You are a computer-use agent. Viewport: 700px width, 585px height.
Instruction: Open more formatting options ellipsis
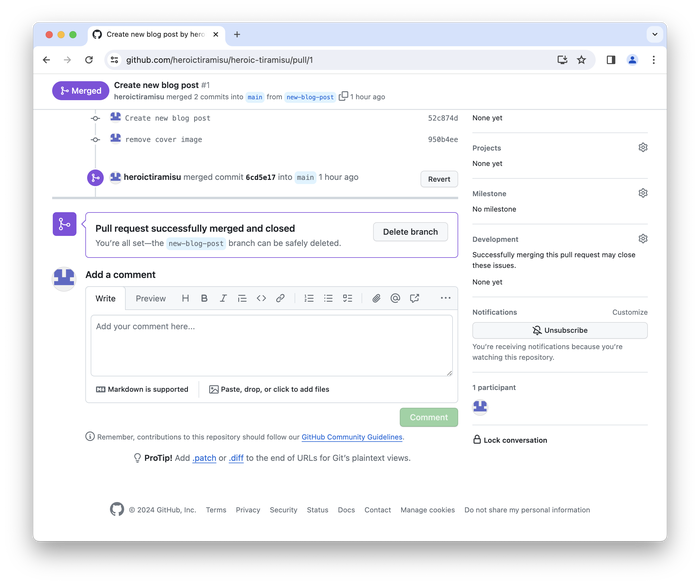pos(446,298)
